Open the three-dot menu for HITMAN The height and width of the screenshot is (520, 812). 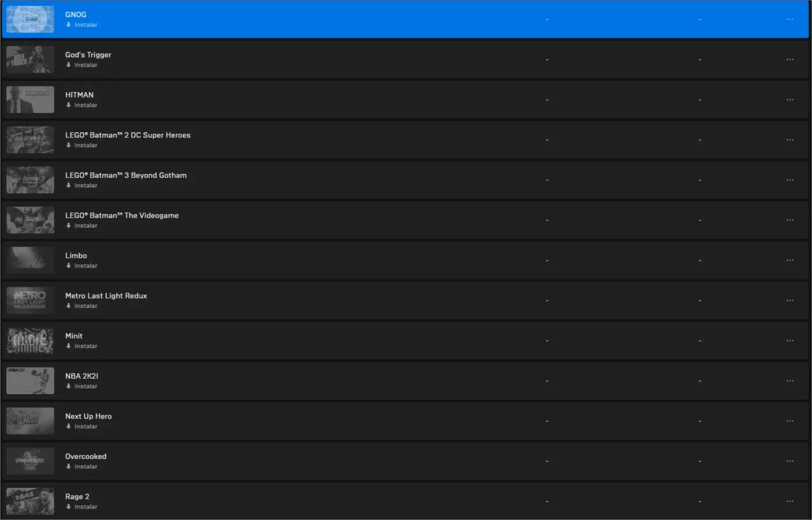click(x=789, y=100)
